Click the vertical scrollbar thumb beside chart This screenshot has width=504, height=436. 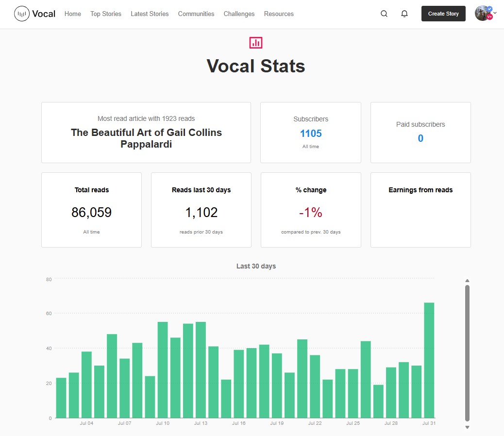[x=468, y=353]
